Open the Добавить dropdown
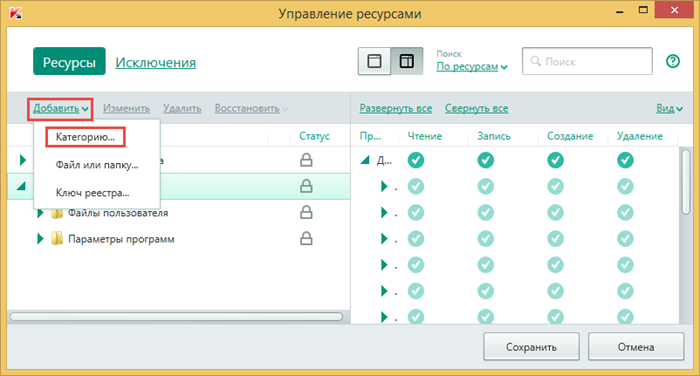 pyautogui.click(x=60, y=109)
